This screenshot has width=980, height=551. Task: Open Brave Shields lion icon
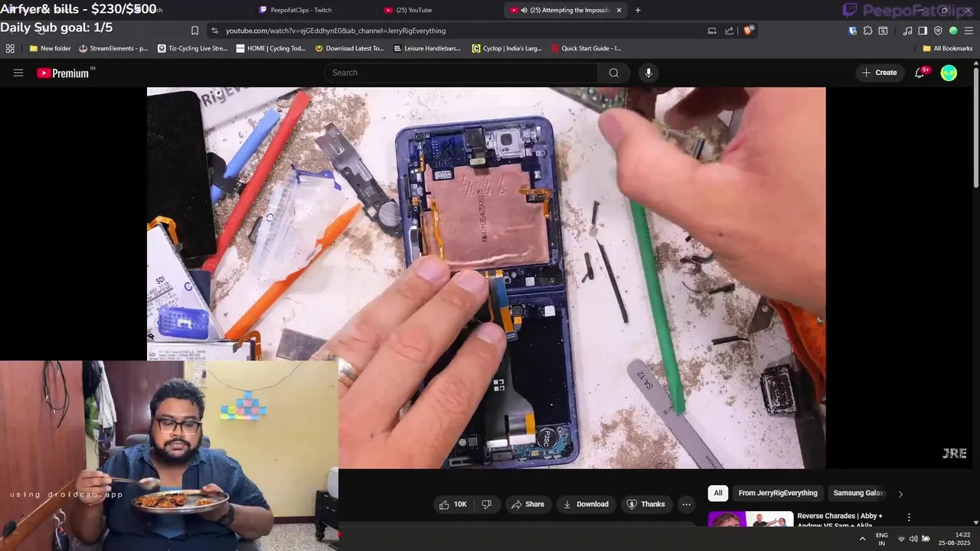click(x=748, y=31)
